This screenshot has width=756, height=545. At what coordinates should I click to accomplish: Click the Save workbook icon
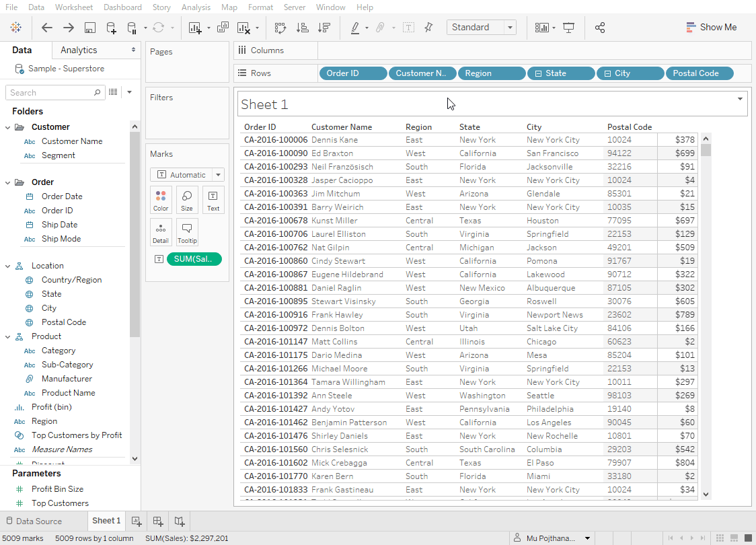[90, 28]
